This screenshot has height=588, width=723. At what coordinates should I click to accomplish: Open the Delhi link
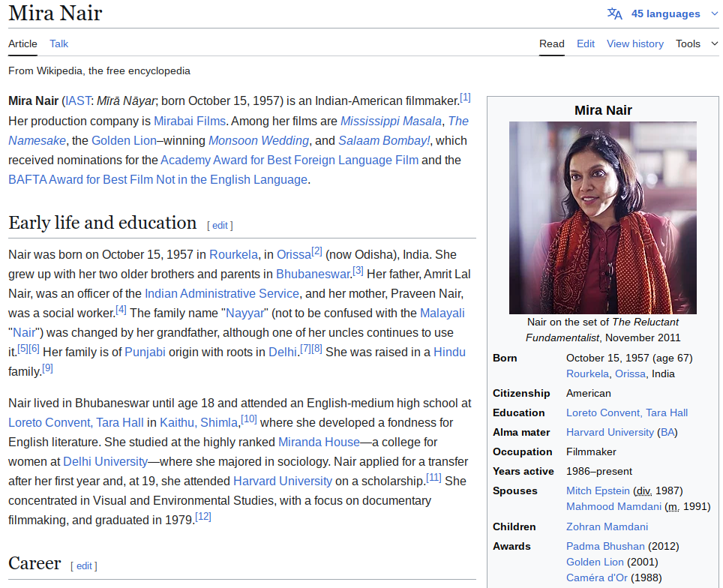(x=283, y=352)
